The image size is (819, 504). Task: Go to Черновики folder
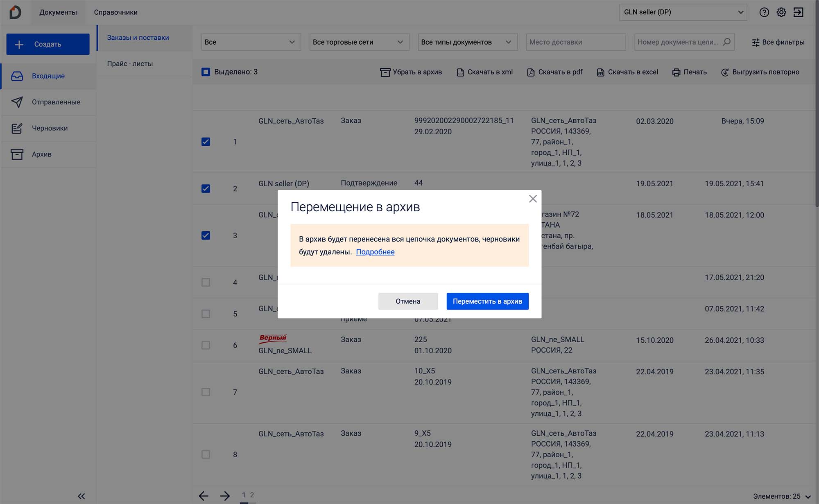[x=48, y=128]
